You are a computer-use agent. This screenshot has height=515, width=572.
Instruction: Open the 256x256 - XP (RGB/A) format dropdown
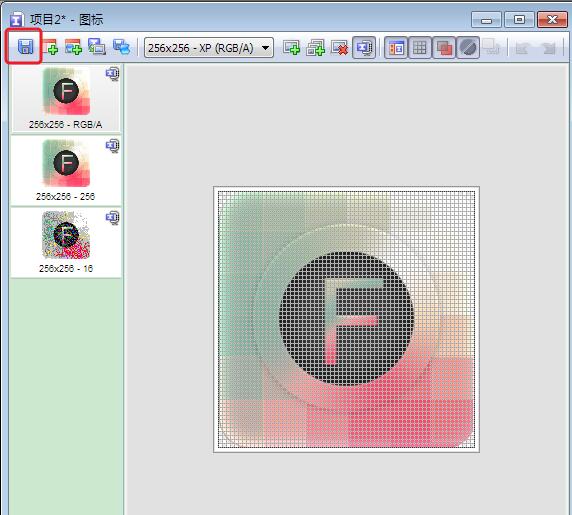tap(209, 48)
